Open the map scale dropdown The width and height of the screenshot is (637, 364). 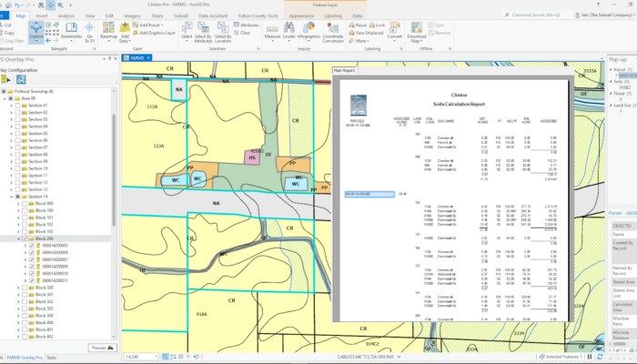pos(156,357)
